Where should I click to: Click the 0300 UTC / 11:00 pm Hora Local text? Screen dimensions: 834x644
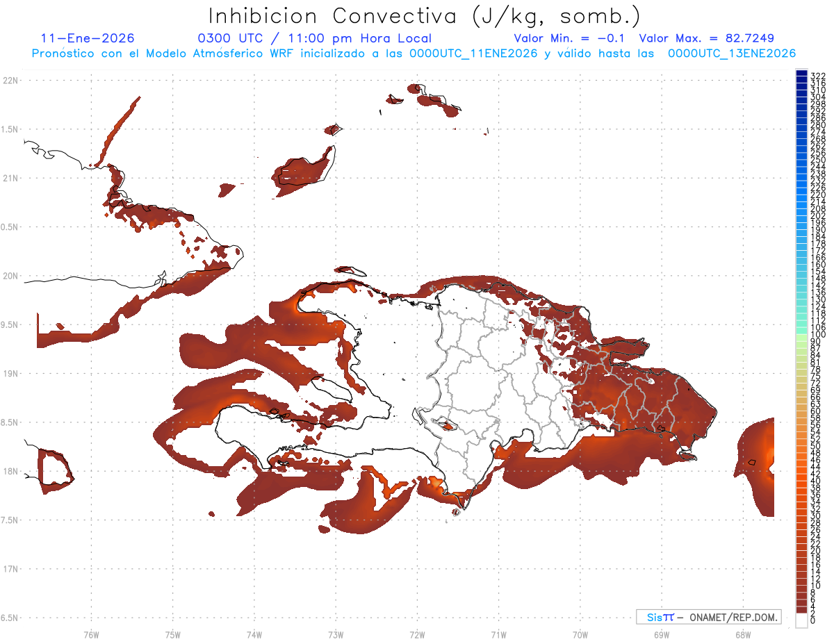314,38
